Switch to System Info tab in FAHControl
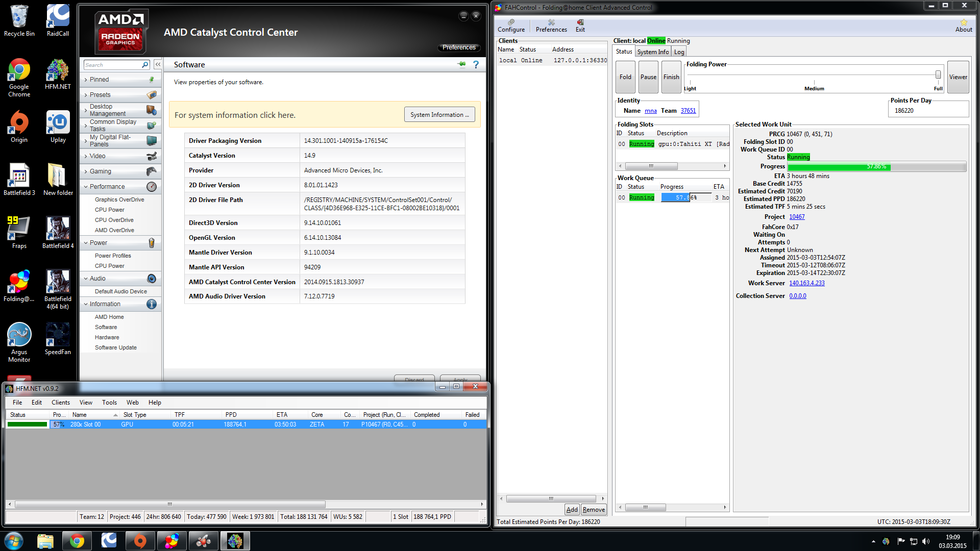 [x=653, y=52]
